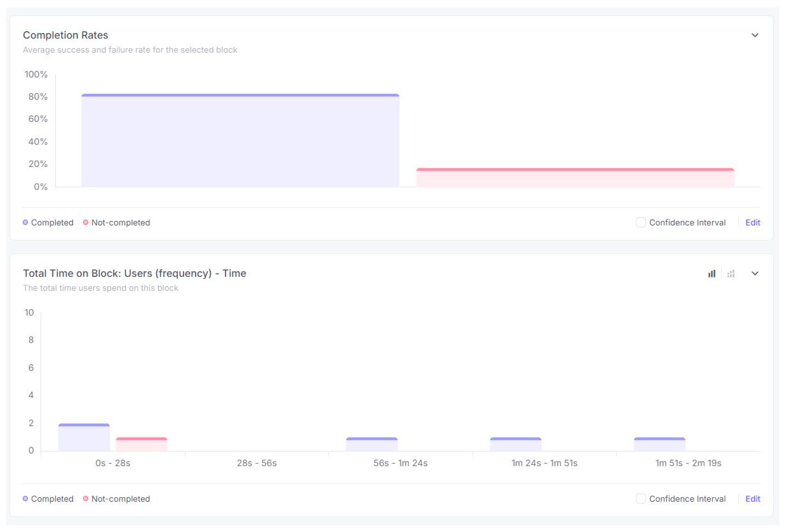Click the purple Completed rate bar

pyautogui.click(x=240, y=141)
